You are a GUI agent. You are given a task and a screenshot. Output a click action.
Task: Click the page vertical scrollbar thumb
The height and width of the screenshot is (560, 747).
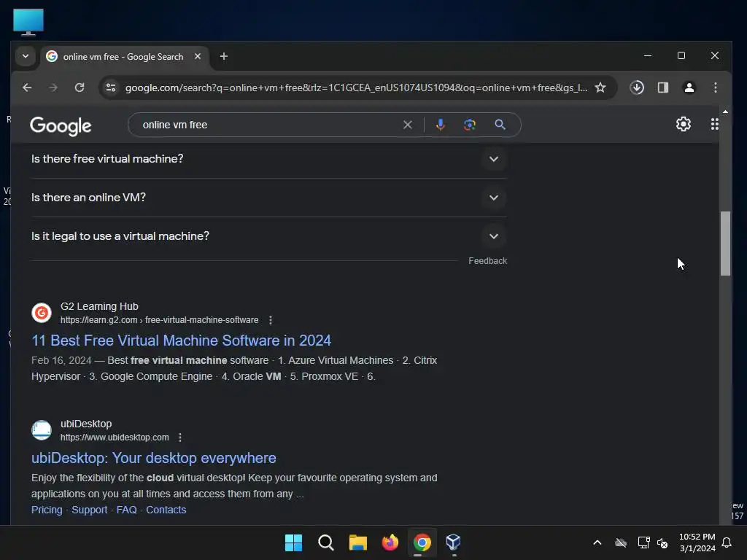[x=725, y=244]
